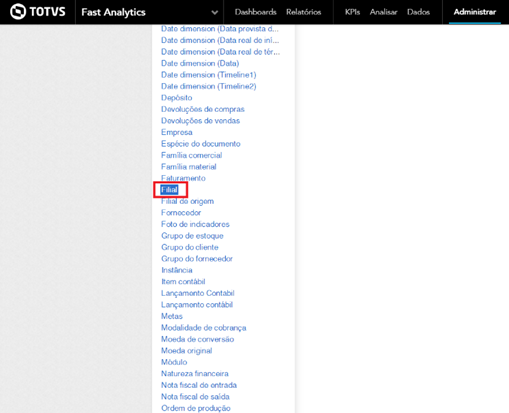Screen dimensions: 509x413
Task: Select the Empresa entry
Action: tap(177, 132)
